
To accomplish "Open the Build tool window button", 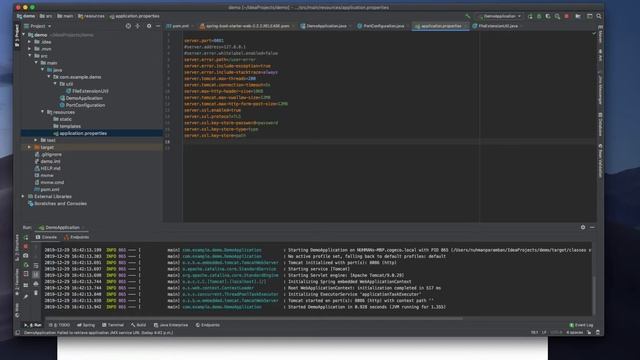I will (x=139, y=325).
